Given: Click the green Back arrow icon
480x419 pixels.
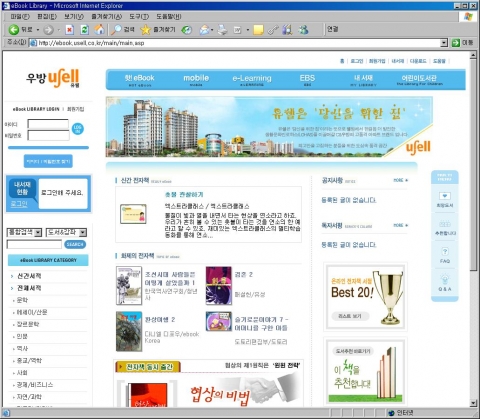Looking at the screenshot, I should pos(13,30).
